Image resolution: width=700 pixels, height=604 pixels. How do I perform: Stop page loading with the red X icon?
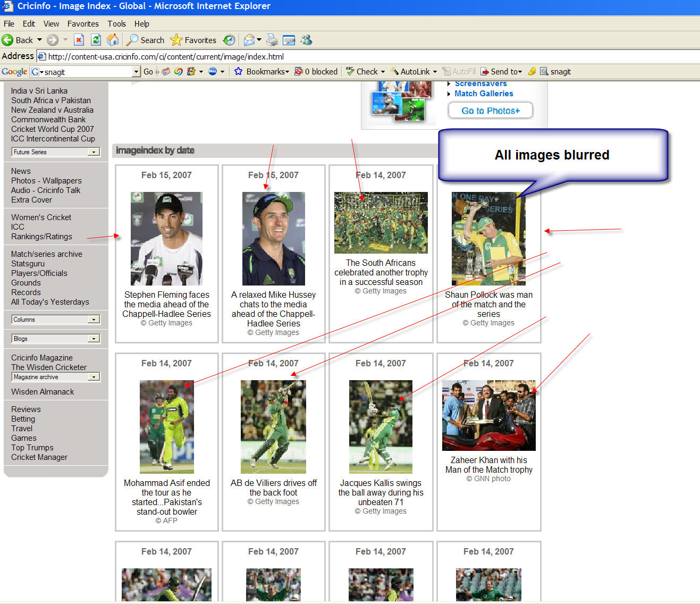79,40
